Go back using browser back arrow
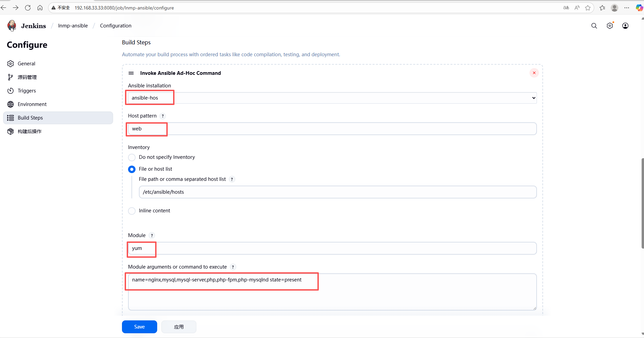 pos(4,8)
